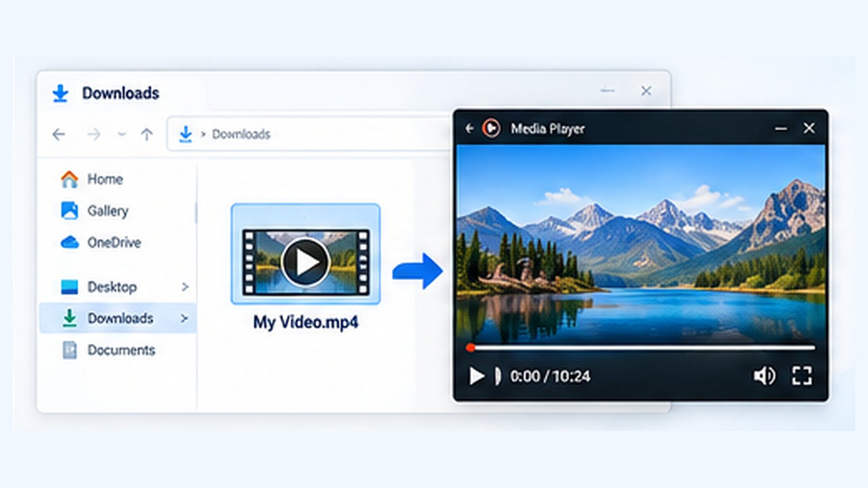Screen dimensions: 868x488
Task: Select the Downloads folder in the sidebar
Action: (119, 319)
